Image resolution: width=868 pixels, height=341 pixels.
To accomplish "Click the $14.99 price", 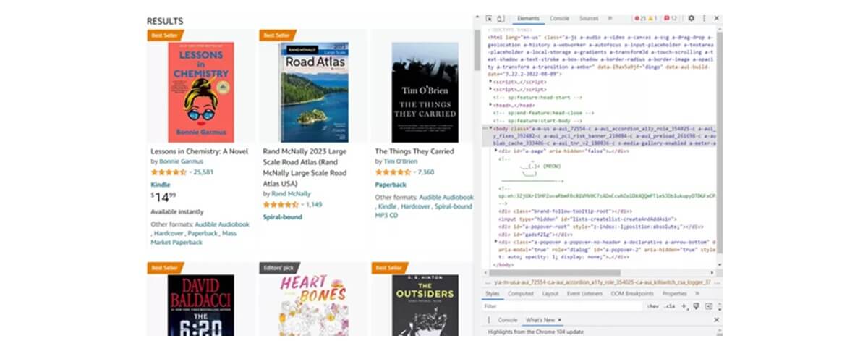I will (x=163, y=198).
